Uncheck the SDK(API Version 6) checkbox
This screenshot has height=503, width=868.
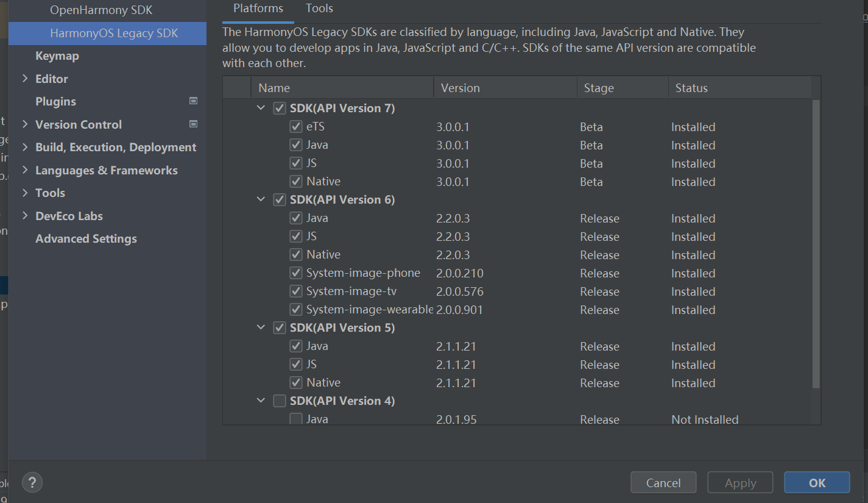pyautogui.click(x=280, y=200)
